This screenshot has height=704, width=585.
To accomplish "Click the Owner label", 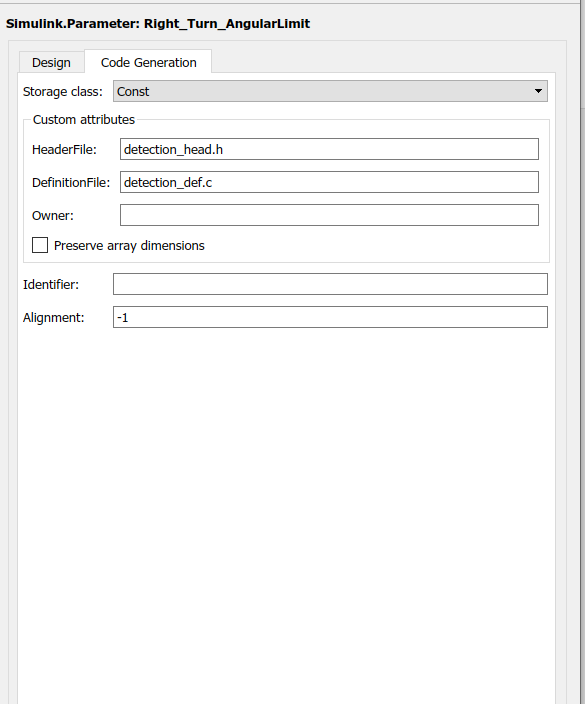I will click(x=53, y=216).
